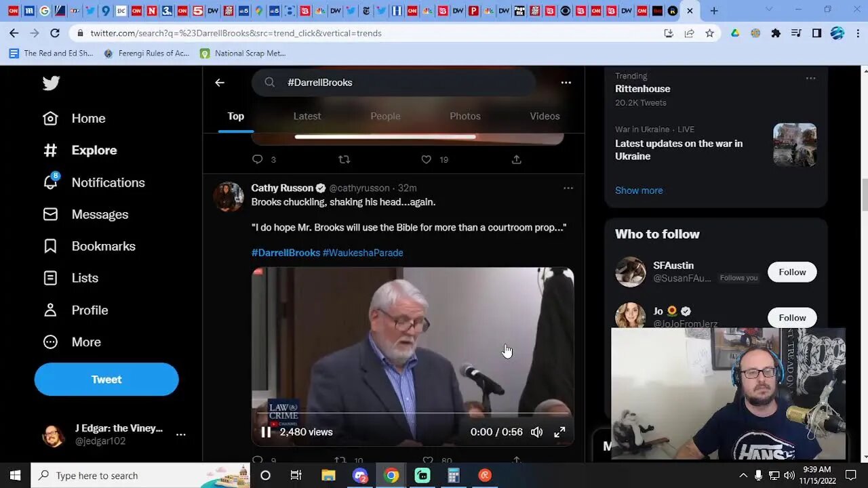Bookmark this page with star icon
868x488 pixels.
tap(709, 33)
